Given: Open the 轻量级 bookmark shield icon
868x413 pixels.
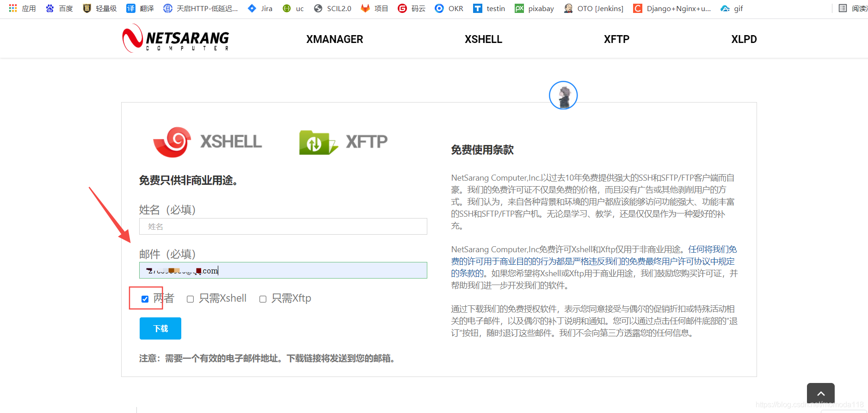Looking at the screenshot, I should coord(87,8).
